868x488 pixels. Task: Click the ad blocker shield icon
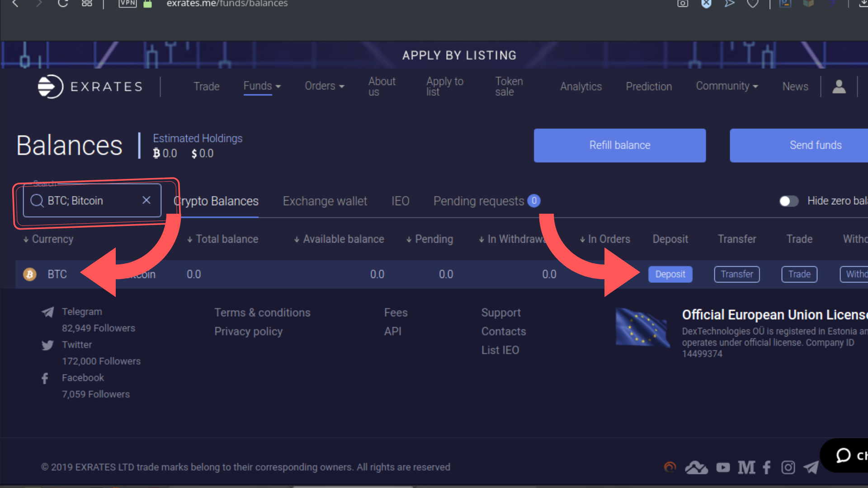click(706, 4)
